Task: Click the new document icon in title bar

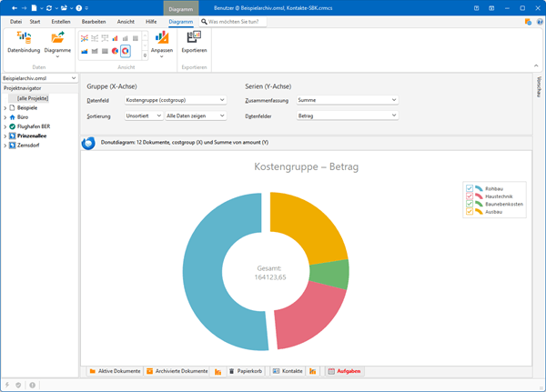Action: 35,8
